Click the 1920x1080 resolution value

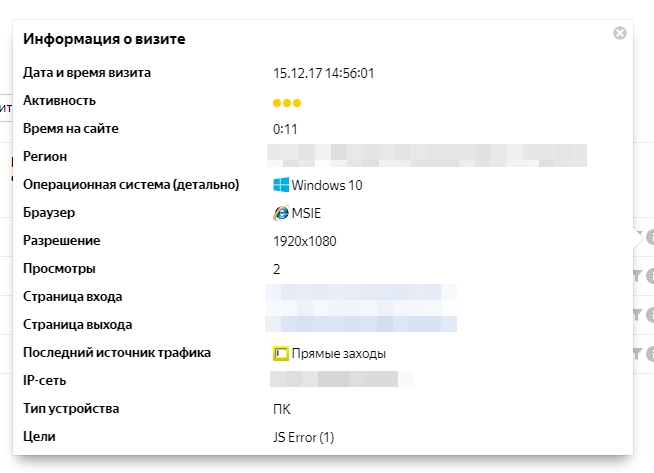click(306, 241)
